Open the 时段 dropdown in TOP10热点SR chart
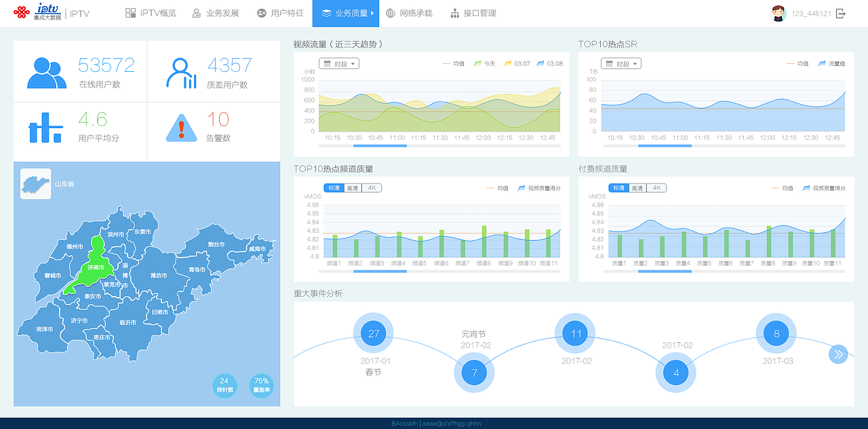 click(x=621, y=64)
